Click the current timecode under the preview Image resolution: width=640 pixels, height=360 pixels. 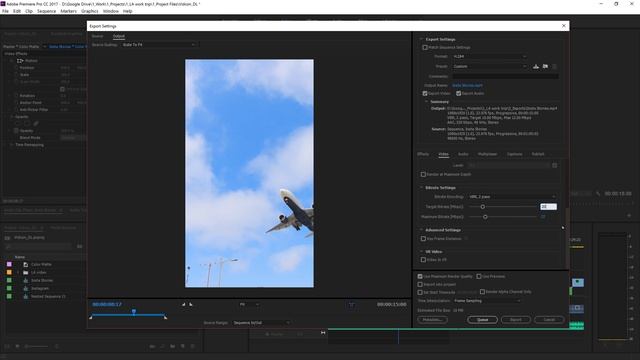[107, 304]
